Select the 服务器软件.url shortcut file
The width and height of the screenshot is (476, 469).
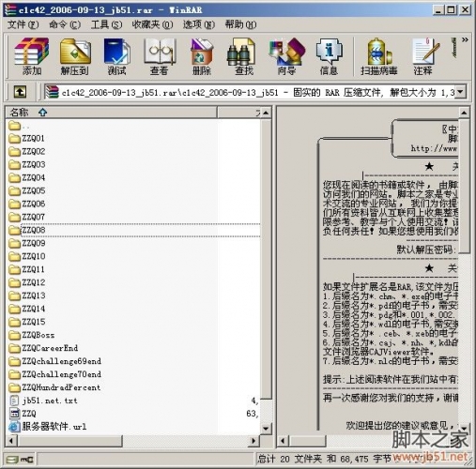tap(48, 427)
